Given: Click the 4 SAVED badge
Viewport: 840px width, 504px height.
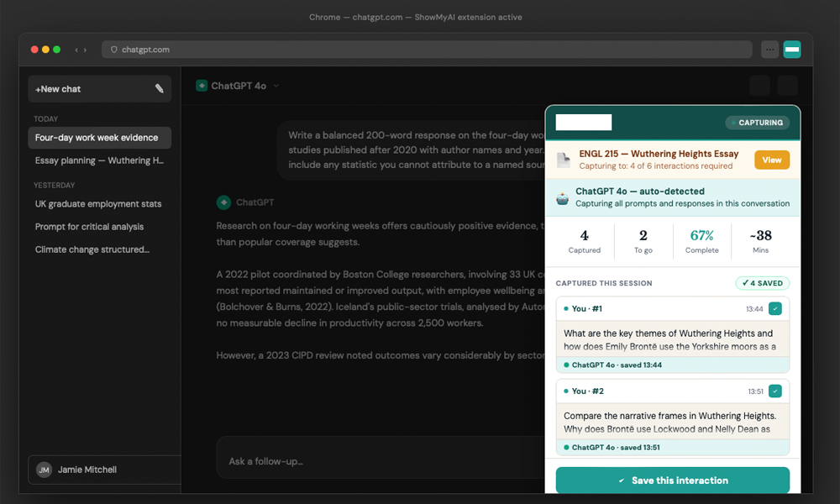Looking at the screenshot, I should point(762,283).
